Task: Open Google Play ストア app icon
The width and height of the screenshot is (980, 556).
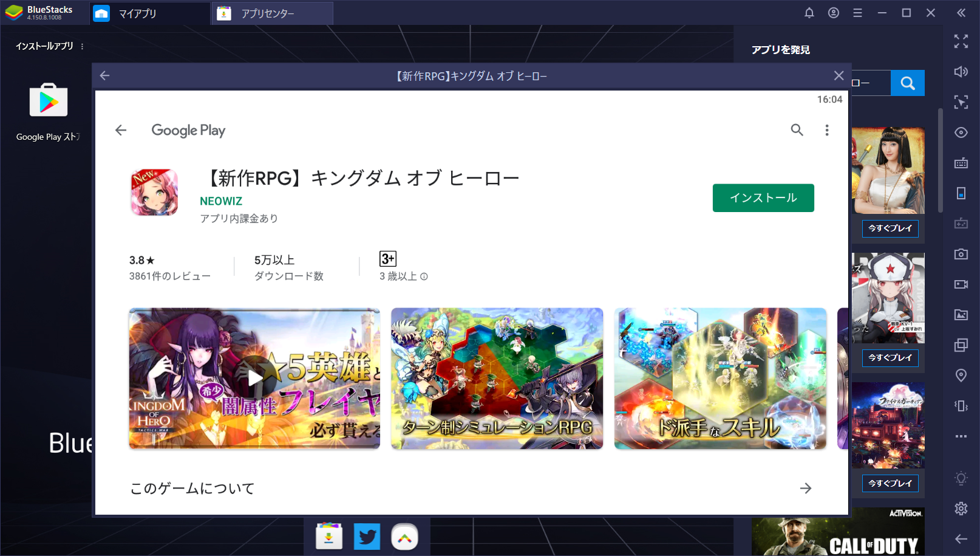Action: [49, 100]
